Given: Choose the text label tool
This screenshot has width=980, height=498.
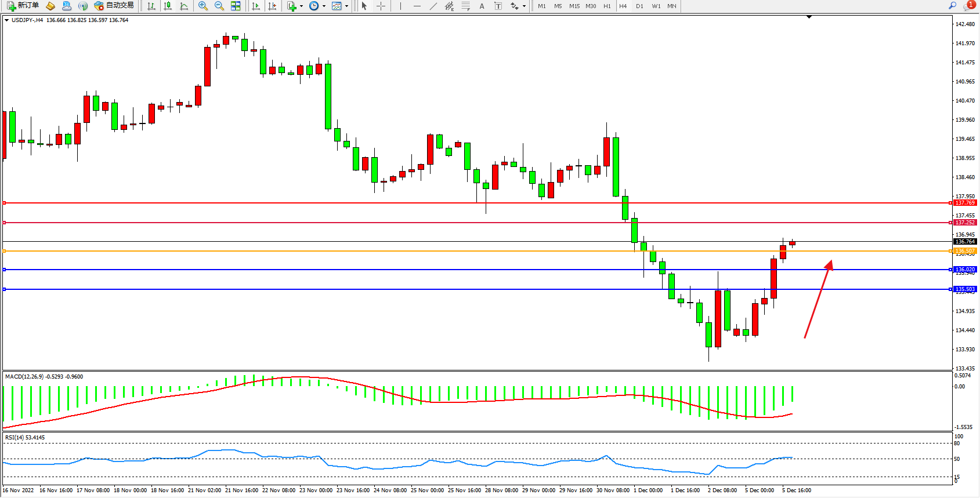Looking at the screenshot, I should pyautogui.click(x=482, y=6).
